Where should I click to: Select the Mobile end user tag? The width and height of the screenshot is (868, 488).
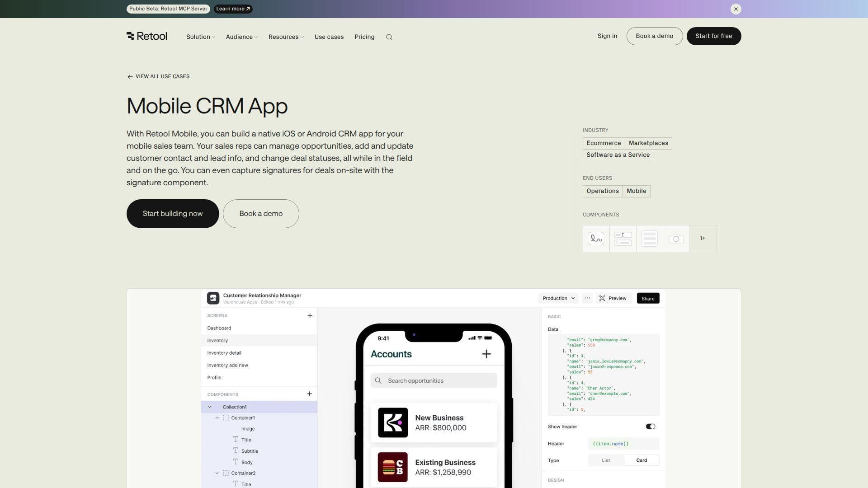tap(636, 191)
